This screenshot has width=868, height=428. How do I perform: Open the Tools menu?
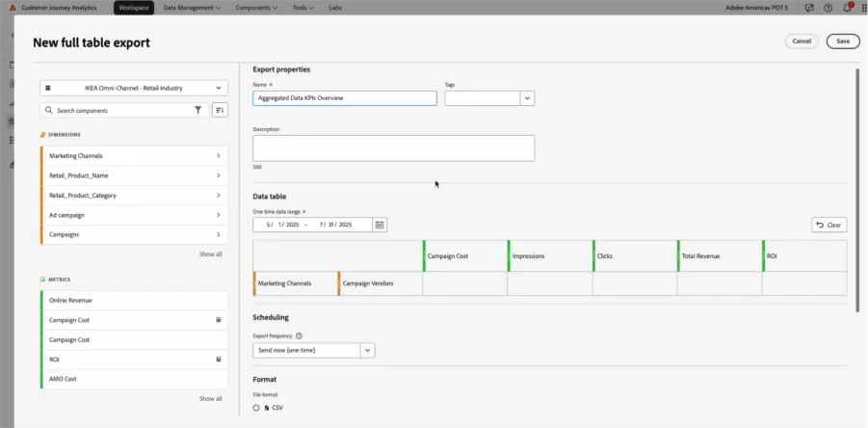302,9
